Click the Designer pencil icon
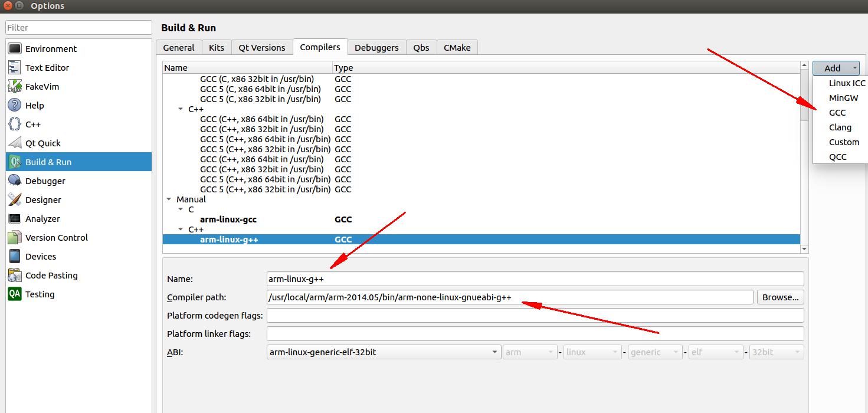868x413 pixels. click(15, 200)
